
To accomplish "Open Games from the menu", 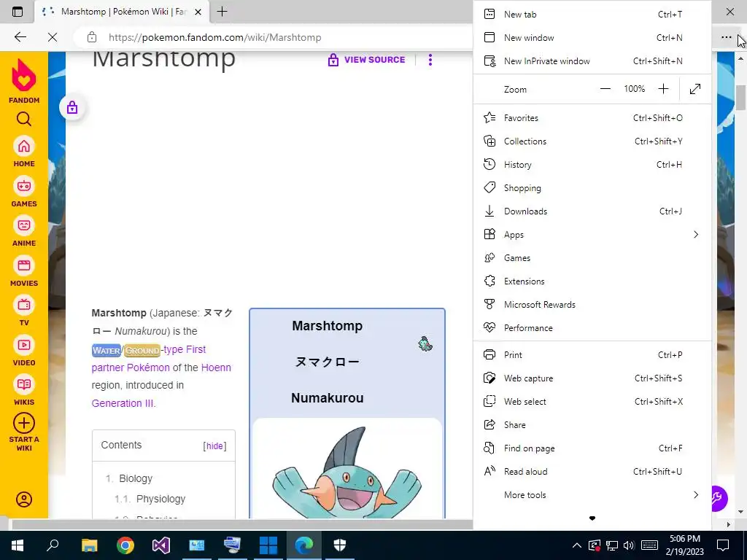I will (x=592, y=257).
